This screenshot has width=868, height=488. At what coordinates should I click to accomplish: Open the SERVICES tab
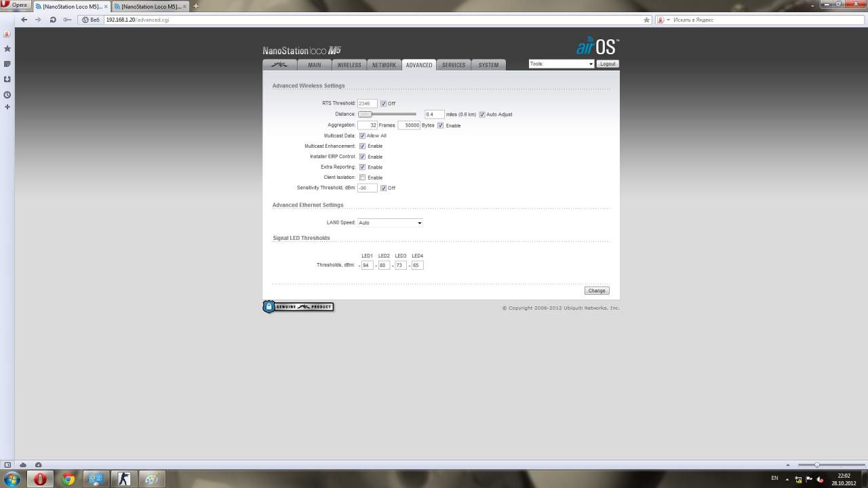pyautogui.click(x=454, y=65)
